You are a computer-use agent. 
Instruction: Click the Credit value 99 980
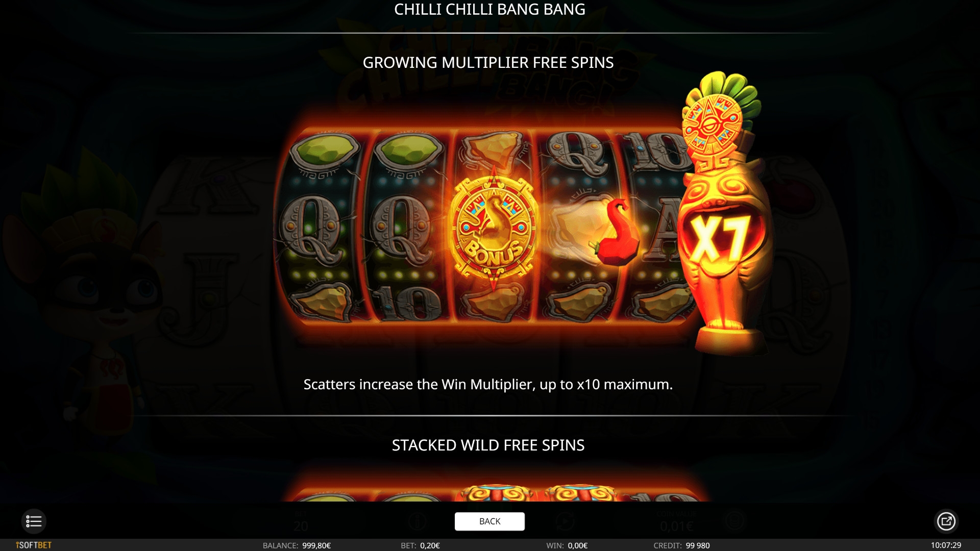pos(698,545)
